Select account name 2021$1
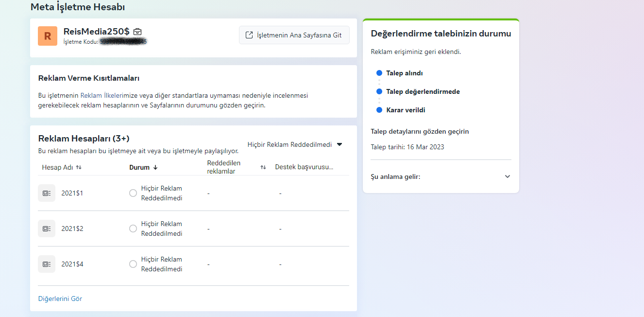644x317 pixels. click(72, 193)
